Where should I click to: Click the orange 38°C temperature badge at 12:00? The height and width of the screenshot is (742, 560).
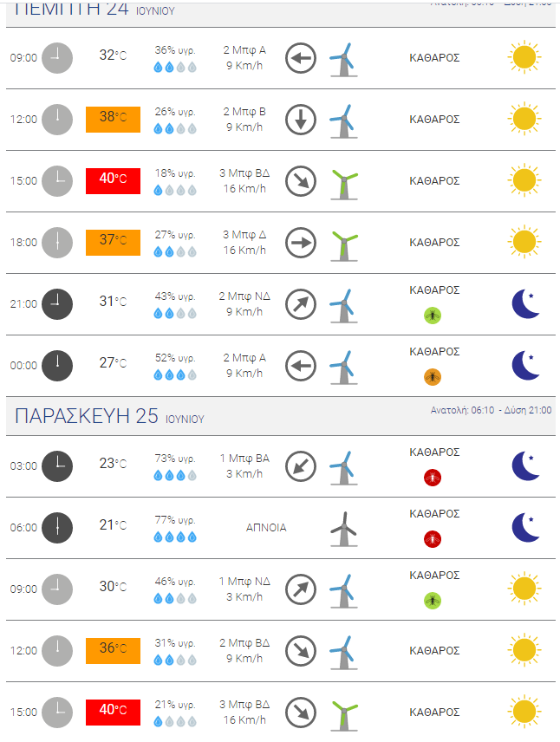click(x=114, y=120)
